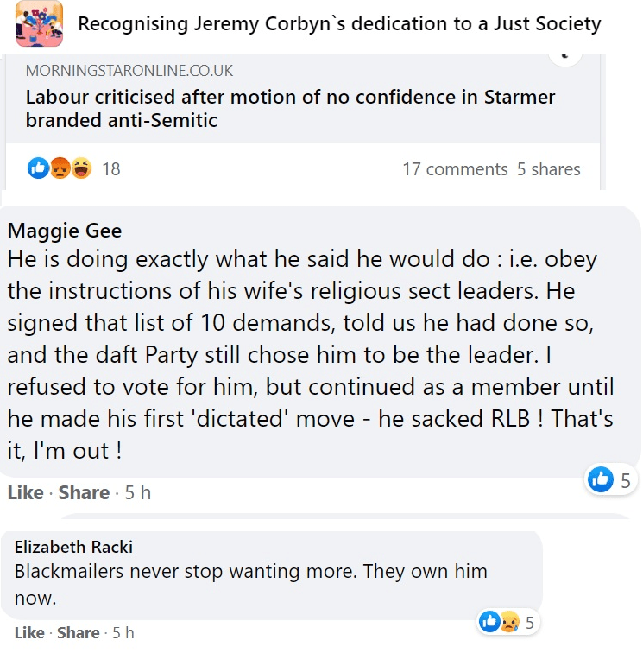Click the group avatar icon
643x672 pixels.
point(38,23)
